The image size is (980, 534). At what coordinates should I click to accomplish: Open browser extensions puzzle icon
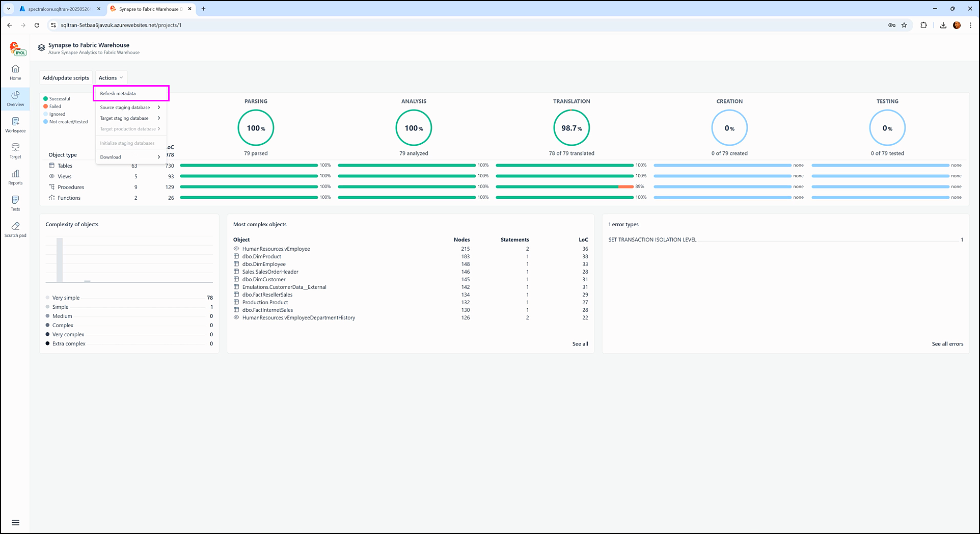[923, 25]
